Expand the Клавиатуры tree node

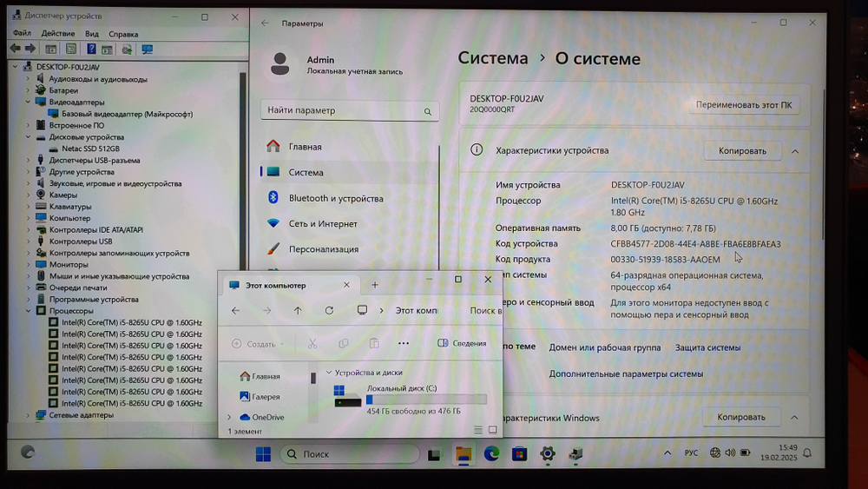(28, 207)
